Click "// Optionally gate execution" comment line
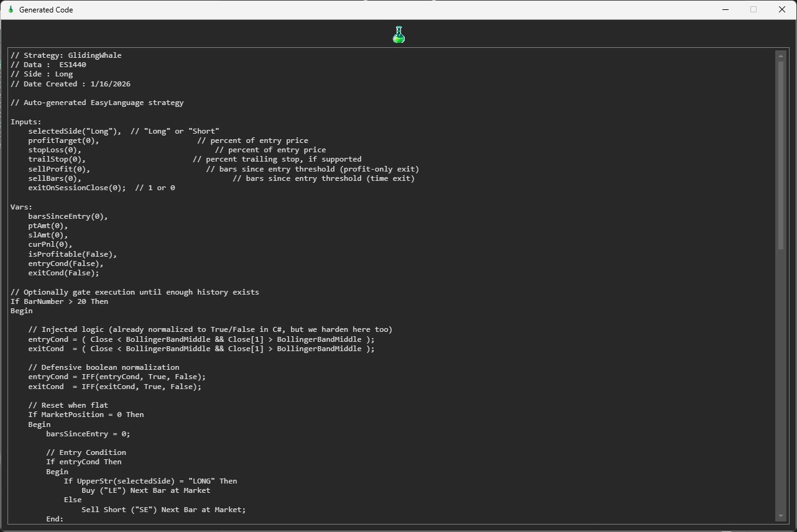This screenshot has width=797, height=532. 135,292
